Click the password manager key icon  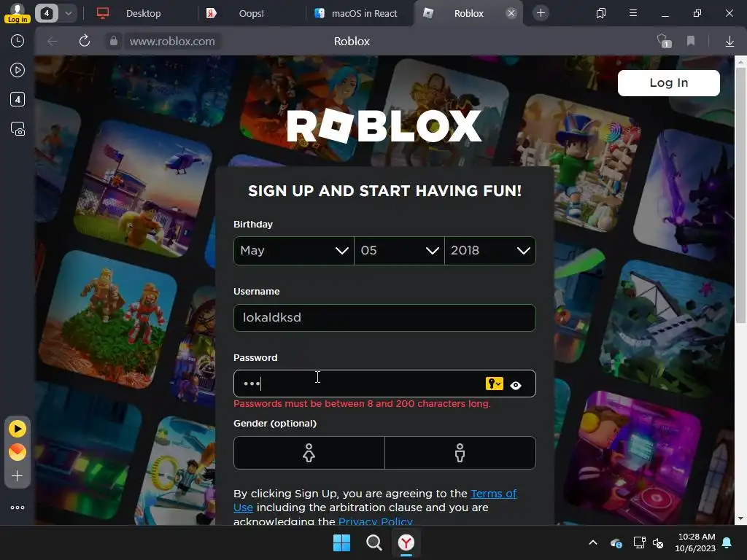click(494, 384)
